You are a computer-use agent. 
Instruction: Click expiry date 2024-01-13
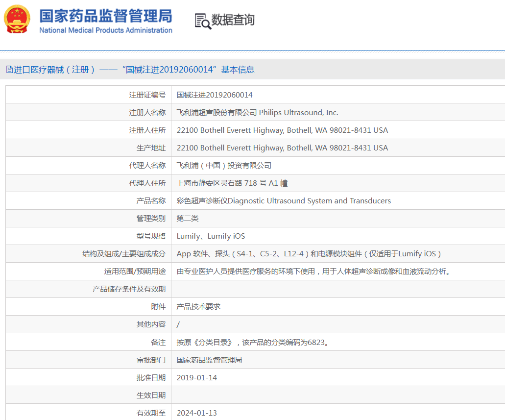[197, 413]
